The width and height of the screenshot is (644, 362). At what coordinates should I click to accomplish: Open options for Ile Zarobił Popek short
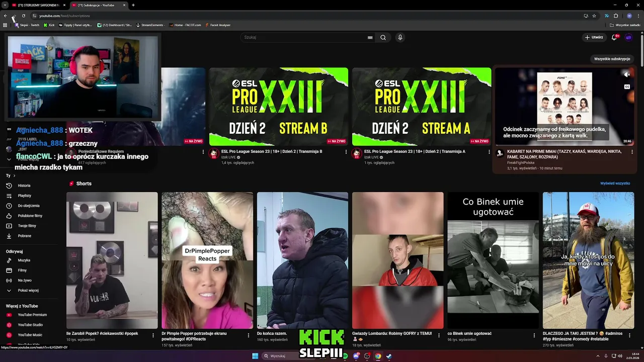tap(153, 335)
